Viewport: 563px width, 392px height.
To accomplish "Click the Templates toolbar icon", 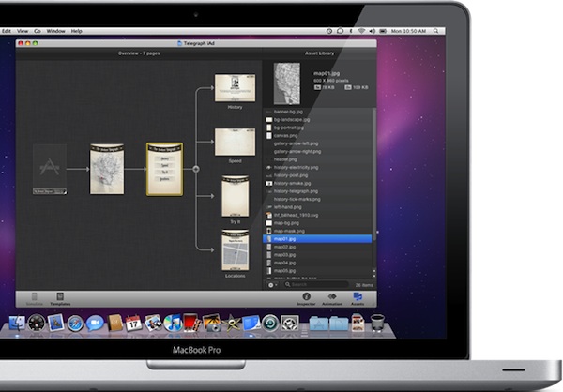I will click(x=60, y=298).
